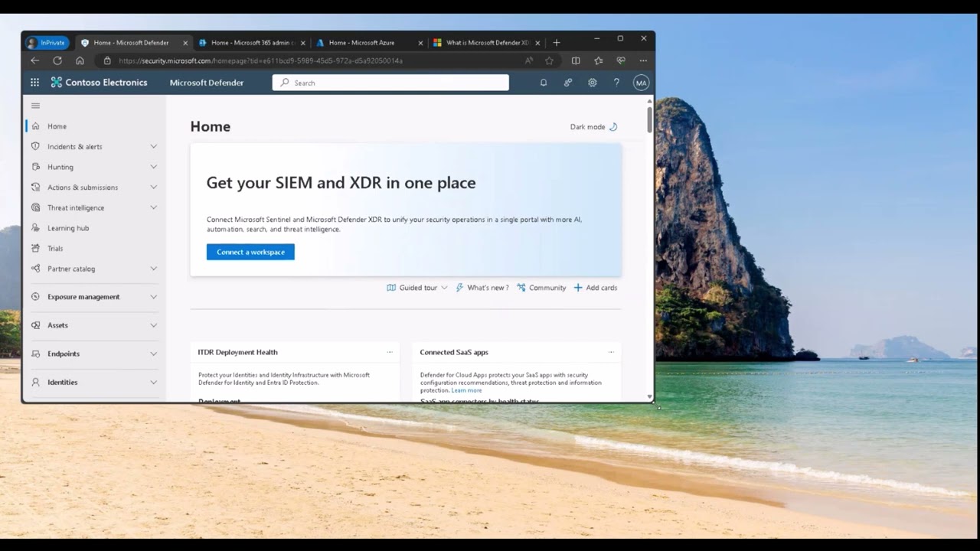The width and height of the screenshot is (980, 551).
Task: Open the app launcher waffle icon
Action: [34, 83]
